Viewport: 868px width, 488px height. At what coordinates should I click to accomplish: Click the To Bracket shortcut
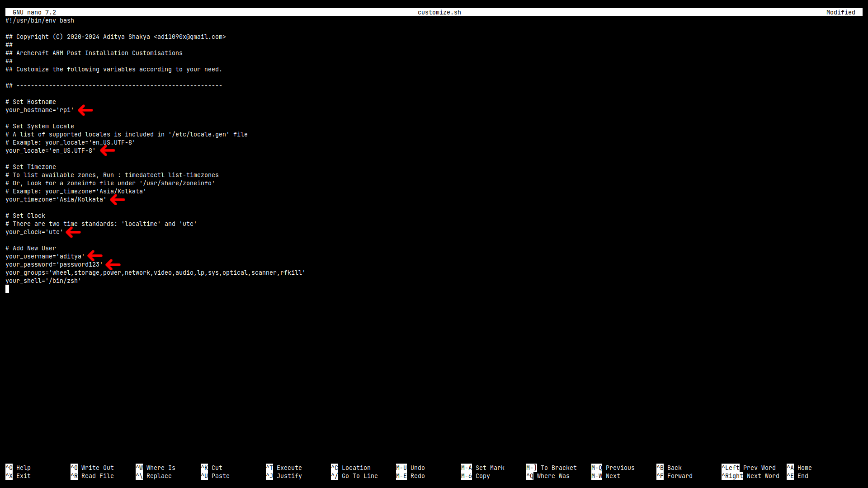click(552, 468)
